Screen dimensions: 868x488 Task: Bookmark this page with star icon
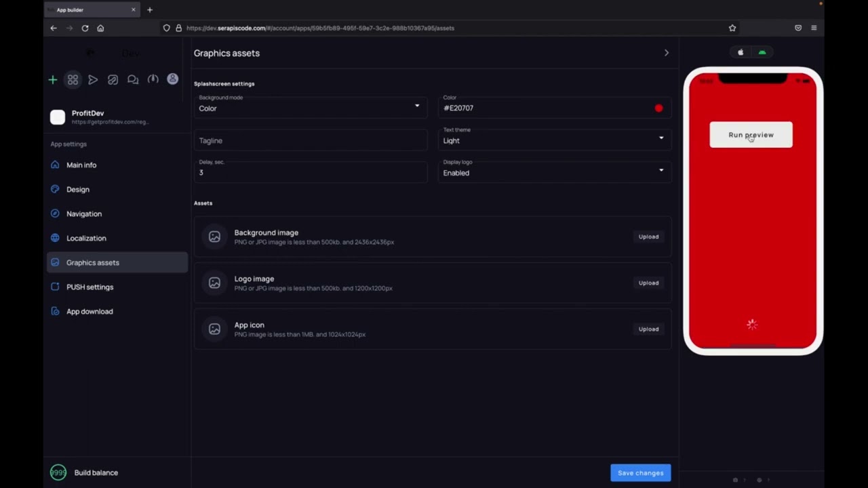coord(732,28)
